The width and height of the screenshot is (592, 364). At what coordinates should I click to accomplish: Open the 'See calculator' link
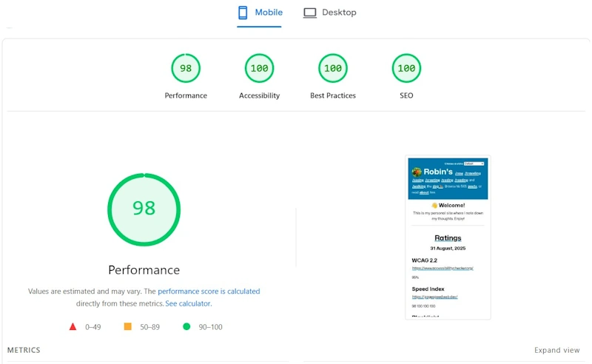(x=188, y=303)
